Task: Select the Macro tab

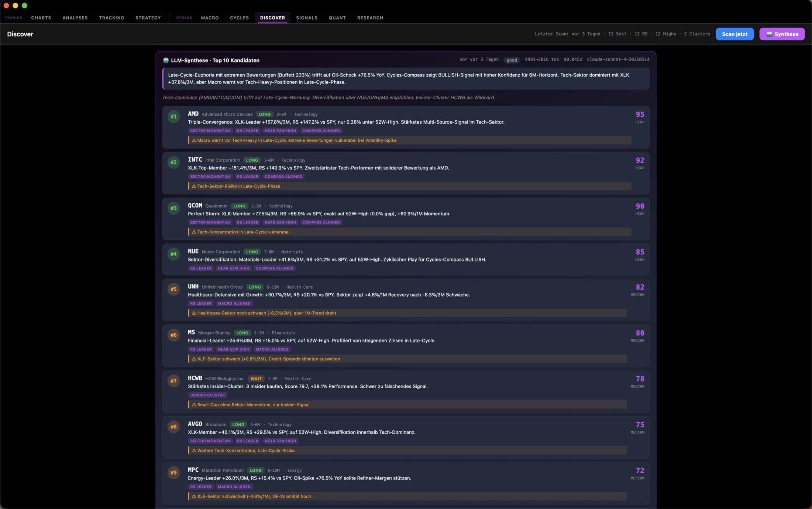Action: pyautogui.click(x=210, y=18)
